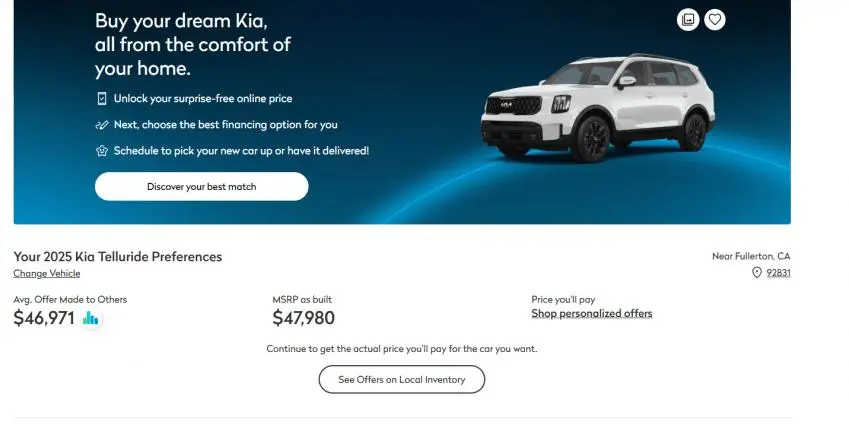Click the bar chart icon near $46,971
Image resolution: width=849 pixels, height=431 pixels.
tap(91, 319)
